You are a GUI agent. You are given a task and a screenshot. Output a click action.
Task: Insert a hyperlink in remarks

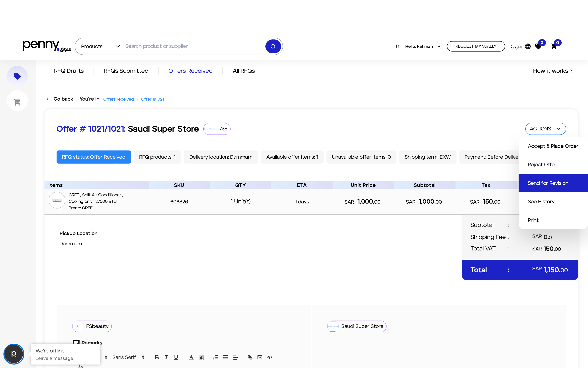(x=250, y=357)
